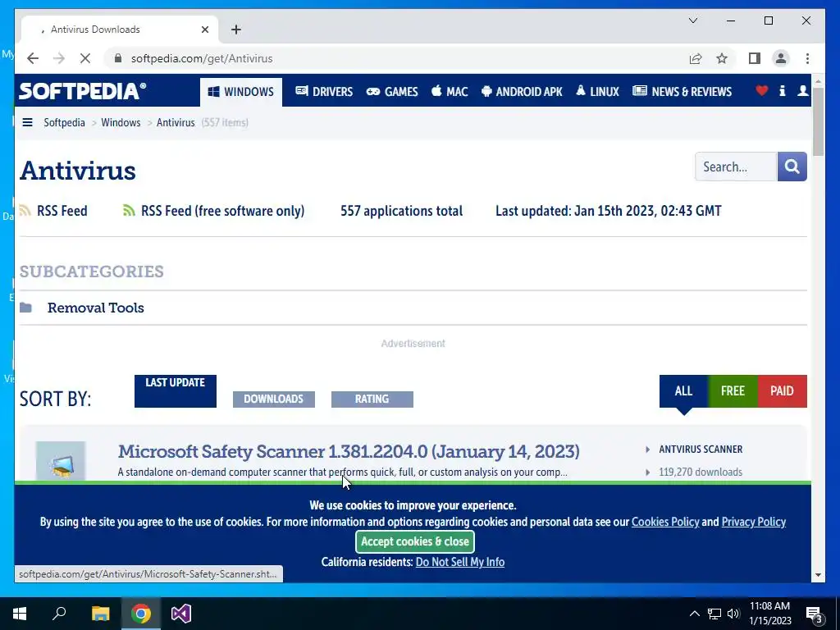The image size is (840, 630).
Task: Open Do Not Sell My Info link
Action: point(460,562)
